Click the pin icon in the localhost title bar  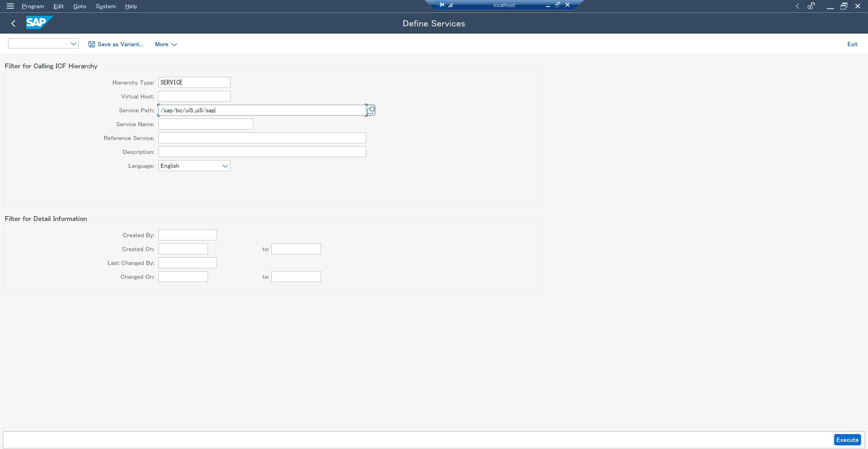click(x=442, y=5)
